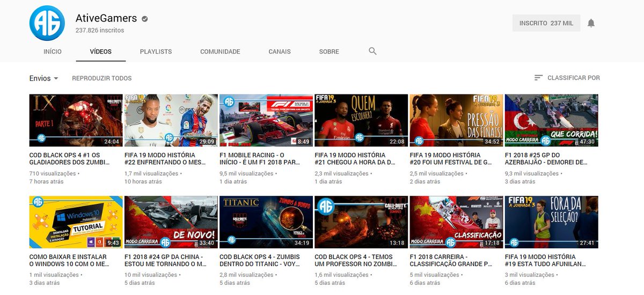Click title FIFA 19 MODO HISTÓRIA #20
The image size is (644, 295).
coord(451,159)
